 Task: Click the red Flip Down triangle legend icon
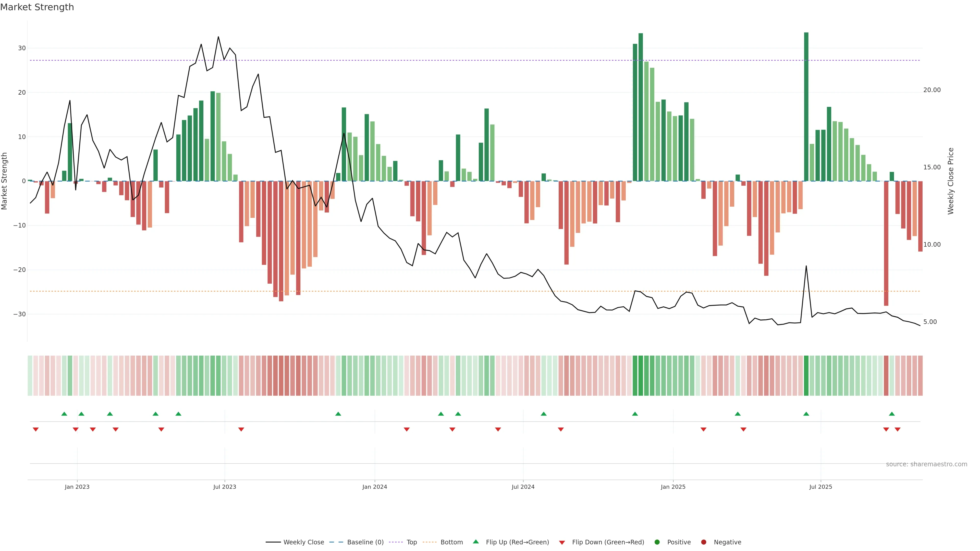(x=562, y=543)
